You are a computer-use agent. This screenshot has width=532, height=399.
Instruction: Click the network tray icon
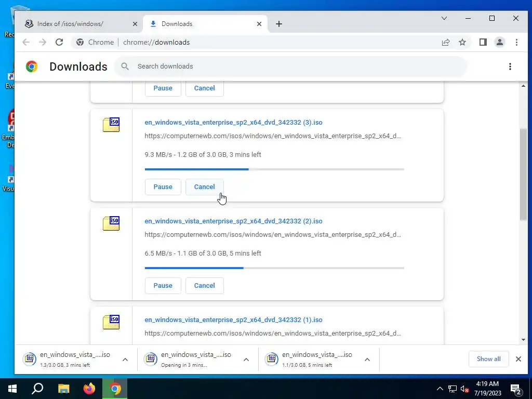point(453,389)
